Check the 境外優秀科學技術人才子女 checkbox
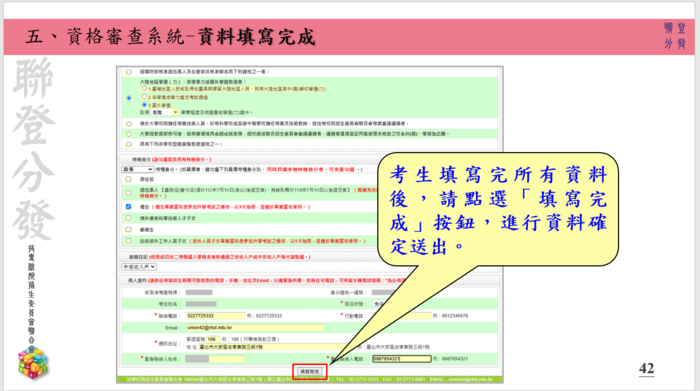 coord(129,218)
